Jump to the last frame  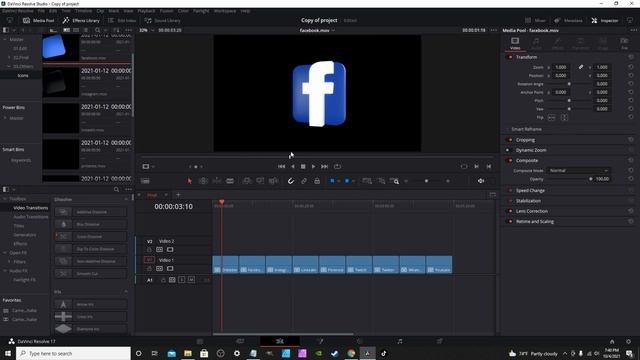pyautogui.click(x=324, y=167)
